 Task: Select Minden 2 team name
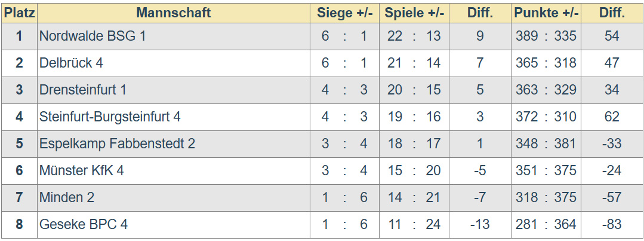click(x=67, y=197)
